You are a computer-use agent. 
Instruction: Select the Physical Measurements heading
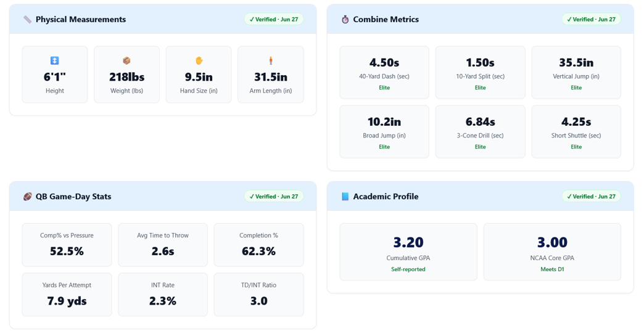click(x=81, y=19)
